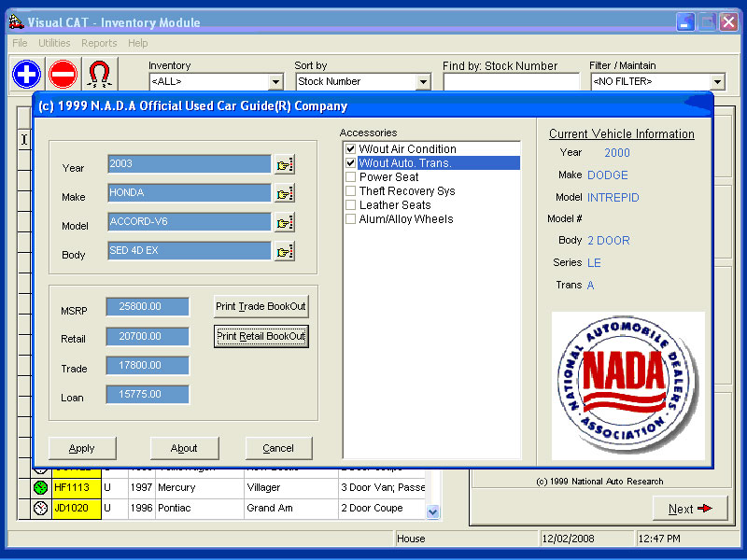Click Print Trade BookOut button
The height and width of the screenshot is (560, 747).
tap(261, 306)
